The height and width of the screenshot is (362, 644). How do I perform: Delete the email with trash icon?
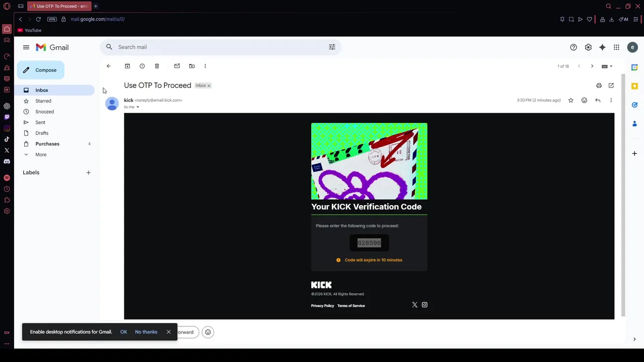click(x=157, y=66)
